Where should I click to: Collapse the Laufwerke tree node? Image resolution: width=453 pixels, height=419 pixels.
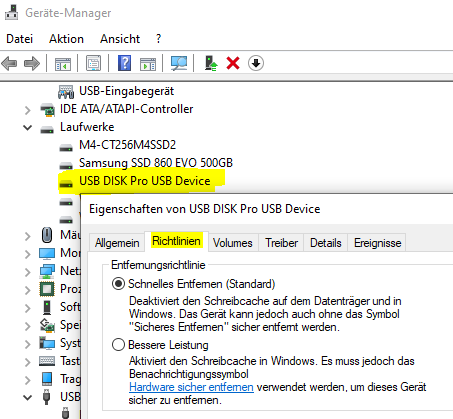pyautogui.click(x=27, y=127)
